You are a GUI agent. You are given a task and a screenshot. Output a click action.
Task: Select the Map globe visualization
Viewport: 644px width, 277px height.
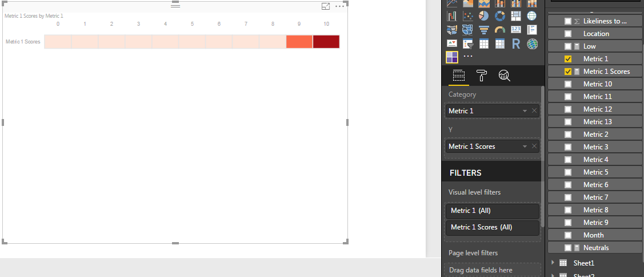click(x=532, y=16)
